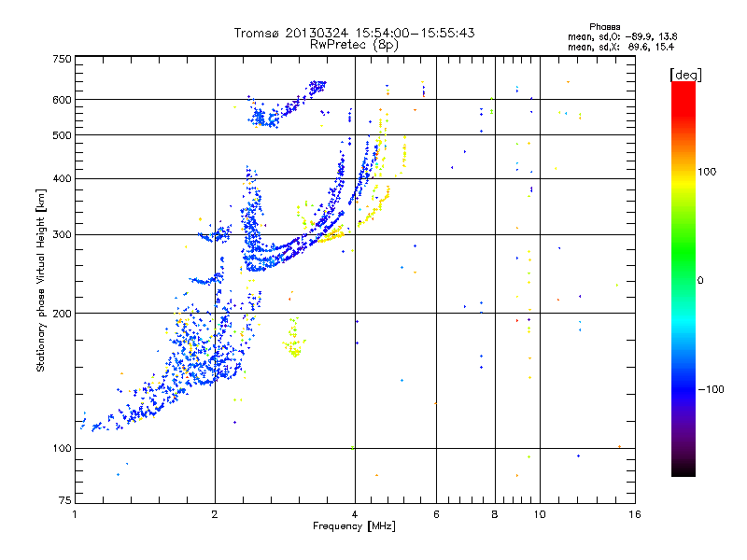
Task: Click the 'Frequency [MHz]' axis label
Action: 354,526
